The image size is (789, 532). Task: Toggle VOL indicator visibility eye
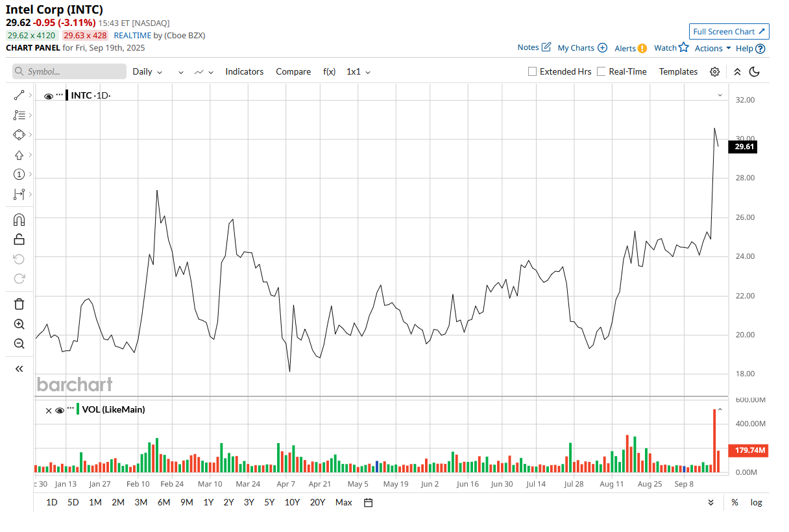59,410
